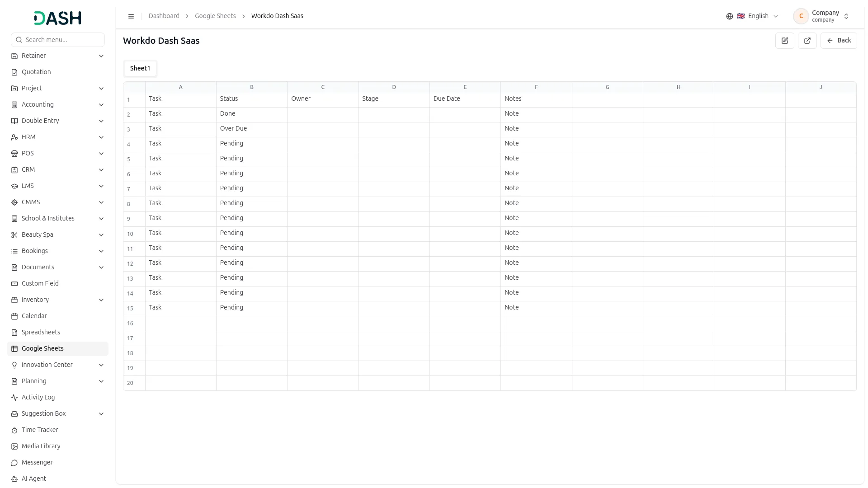
Task: Open sheet in new window icon
Action: click(807, 41)
